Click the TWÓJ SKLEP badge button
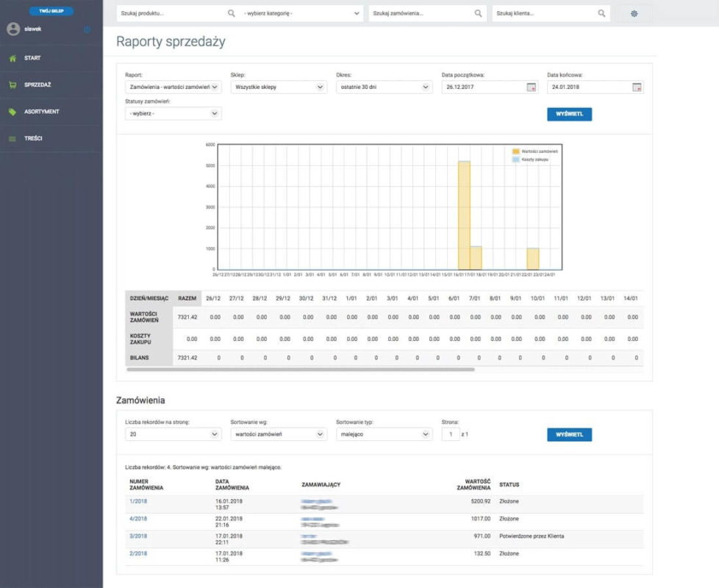Viewport: 719px width, 588px height. click(x=51, y=11)
